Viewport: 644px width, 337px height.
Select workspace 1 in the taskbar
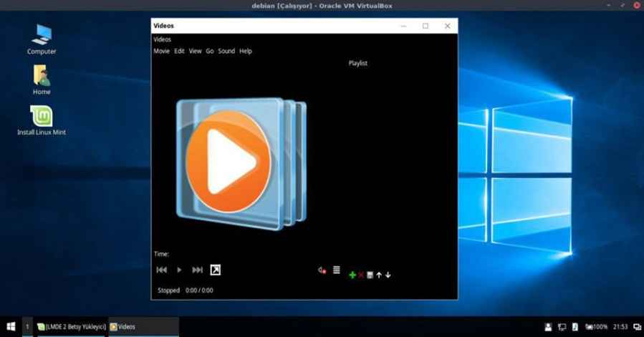27,327
